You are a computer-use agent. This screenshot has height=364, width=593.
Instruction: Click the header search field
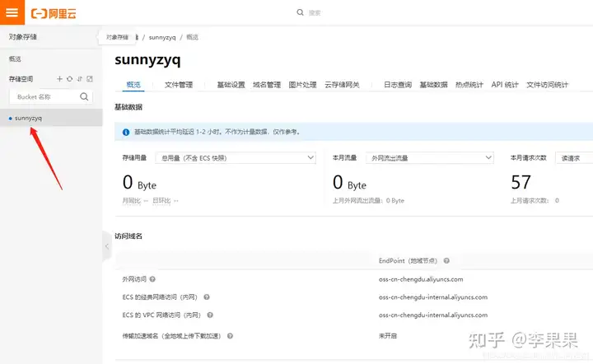click(315, 13)
